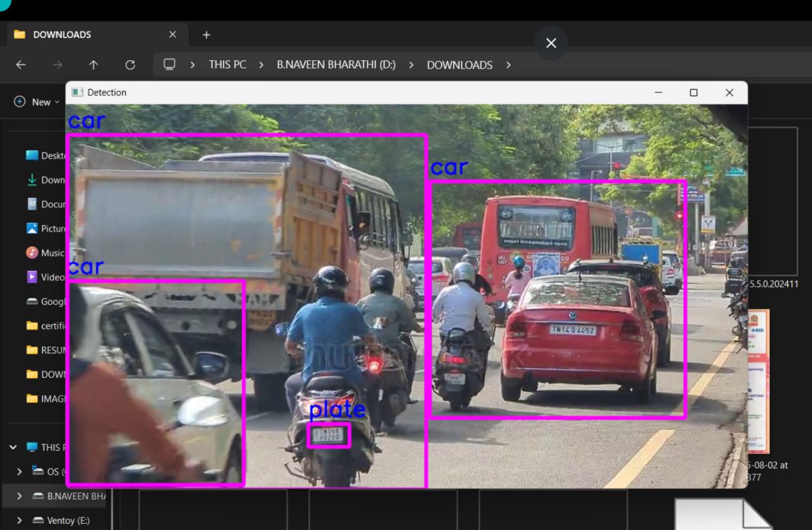Open Desktop from the sidebar
This screenshot has height=530, width=812.
(x=46, y=156)
